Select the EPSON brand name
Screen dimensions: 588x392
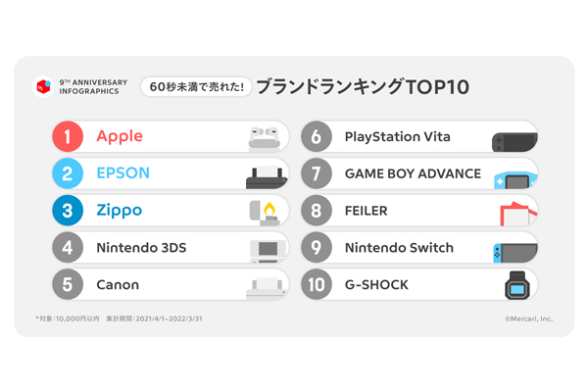(123, 173)
